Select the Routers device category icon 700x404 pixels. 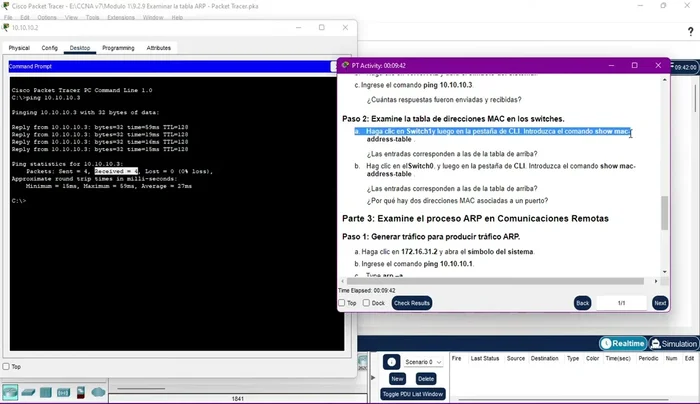[x=10, y=392]
